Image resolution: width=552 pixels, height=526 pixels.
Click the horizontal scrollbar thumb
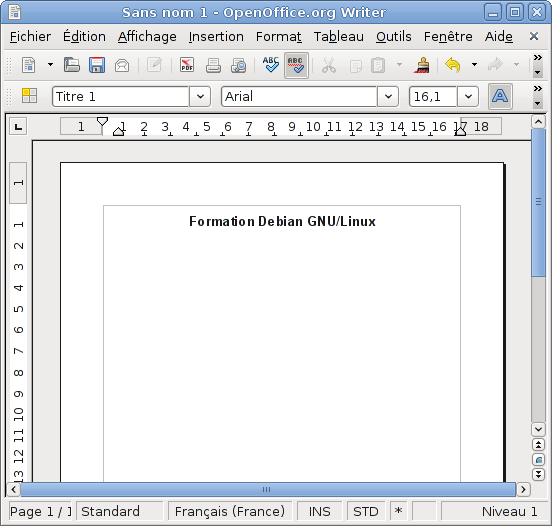(x=267, y=489)
